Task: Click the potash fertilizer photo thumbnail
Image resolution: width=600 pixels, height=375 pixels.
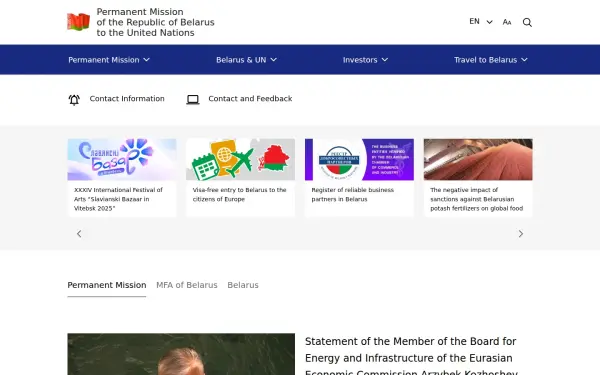Action: point(478,159)
